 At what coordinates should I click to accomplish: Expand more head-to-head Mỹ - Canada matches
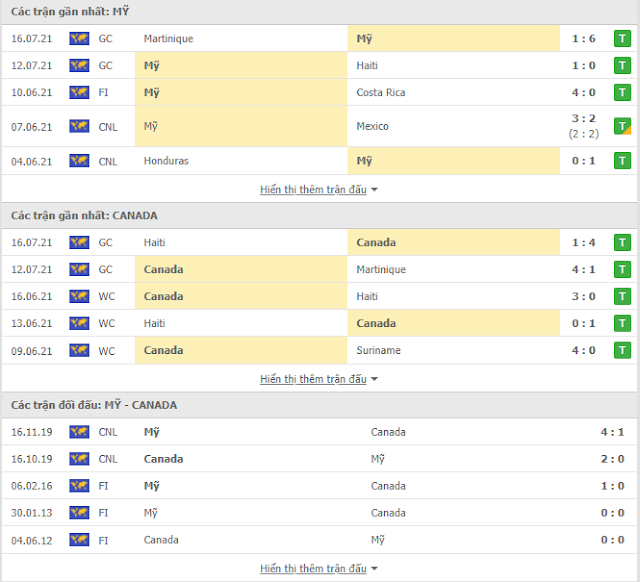coord(318,568)
